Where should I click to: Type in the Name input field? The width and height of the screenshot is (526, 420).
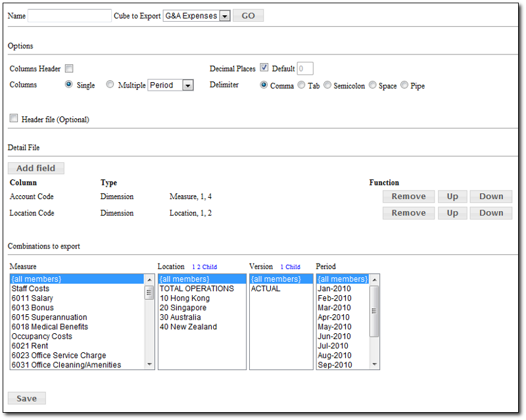click(x=70, y=16)
